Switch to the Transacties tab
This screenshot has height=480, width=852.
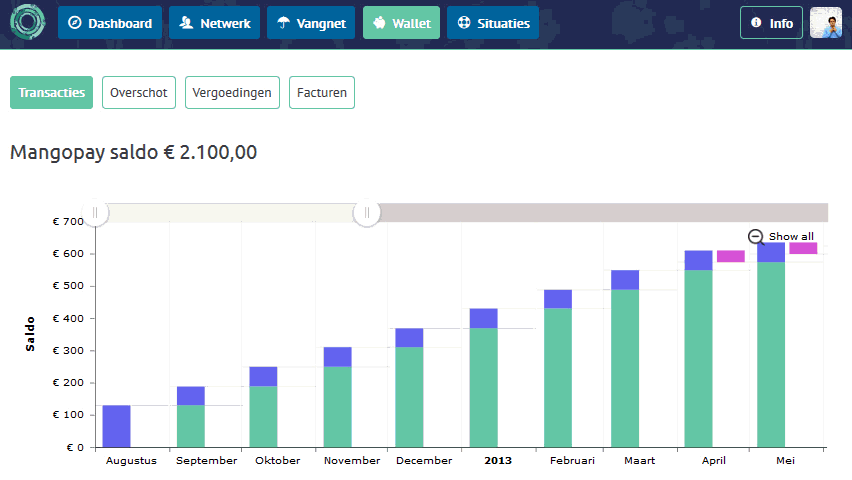click(x=51, y=92)
